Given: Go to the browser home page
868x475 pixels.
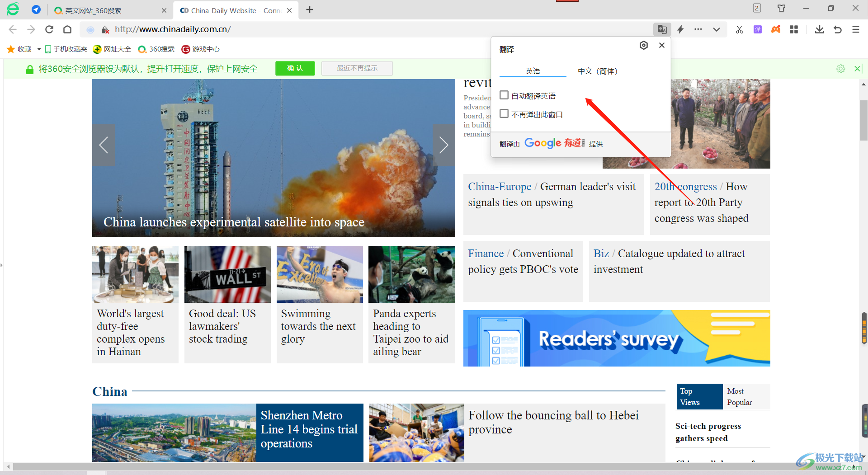Looking at the screenshot, I should tap(67, 29).
